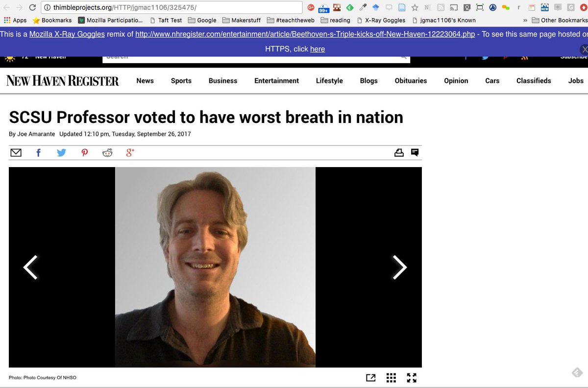Screen dimensions: 588x388
Task: Share article on Twitter
Action: [61, 153]
